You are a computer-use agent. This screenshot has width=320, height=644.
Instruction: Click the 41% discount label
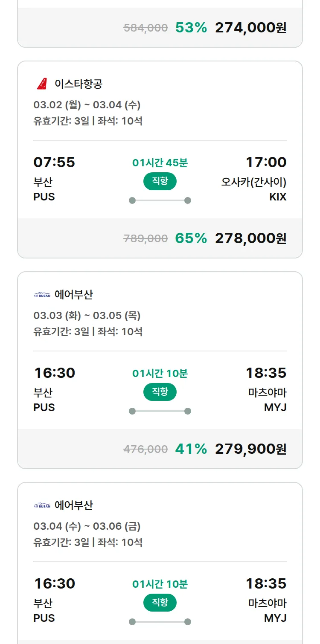click(191, 449)
